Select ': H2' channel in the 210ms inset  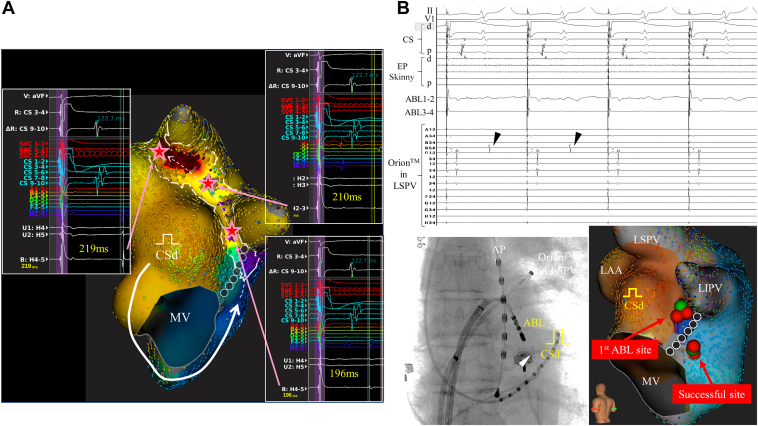(300, 178)
